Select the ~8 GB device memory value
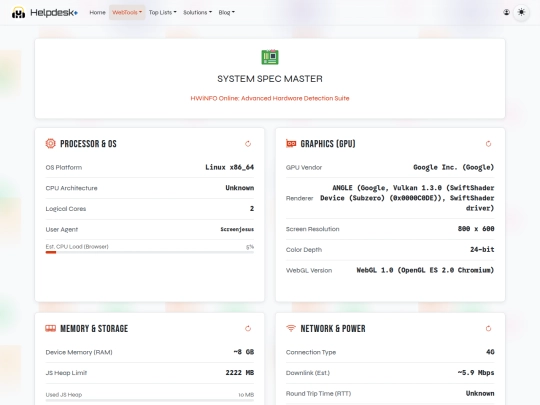The height and width of the screenshot is (405, 540). coord(243,352)
